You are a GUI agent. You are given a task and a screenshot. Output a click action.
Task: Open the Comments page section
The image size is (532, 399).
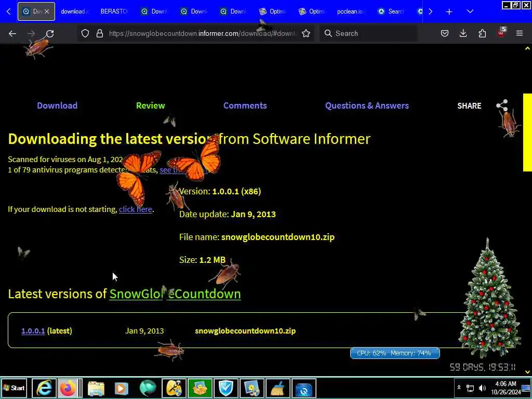pyautogui.click(x=245, y=105)
